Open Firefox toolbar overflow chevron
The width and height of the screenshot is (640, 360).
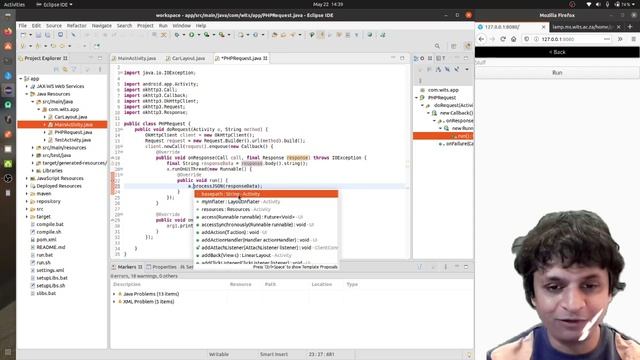click(x=620, y=39)
